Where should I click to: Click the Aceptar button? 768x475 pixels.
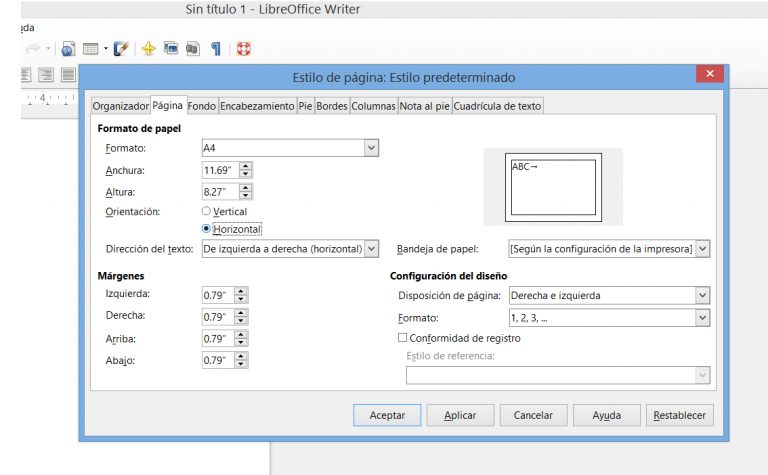point(387,415)
